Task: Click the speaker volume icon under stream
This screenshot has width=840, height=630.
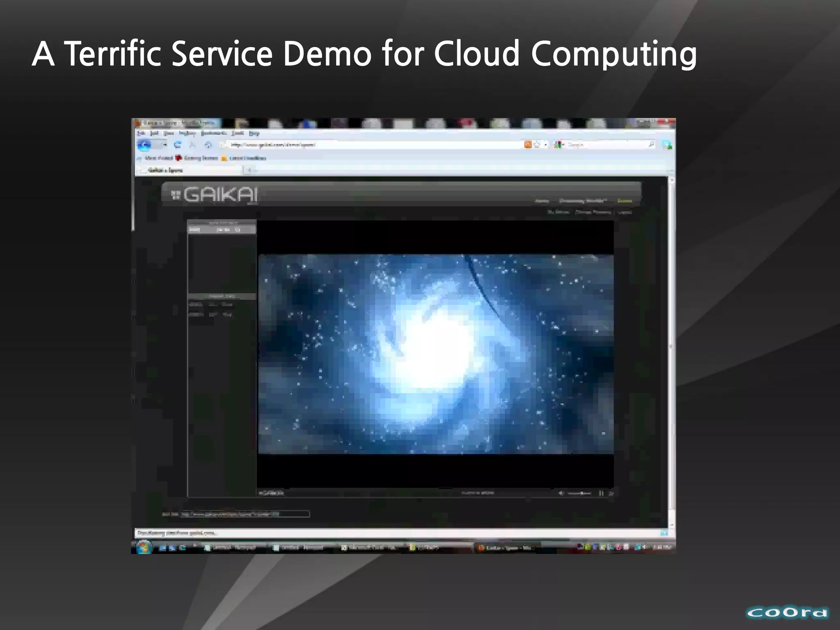Action: 562,493
